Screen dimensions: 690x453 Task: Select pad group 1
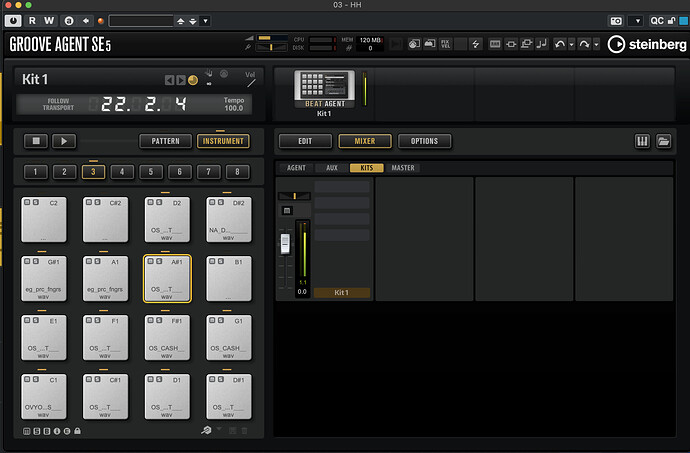pos(35,172)
